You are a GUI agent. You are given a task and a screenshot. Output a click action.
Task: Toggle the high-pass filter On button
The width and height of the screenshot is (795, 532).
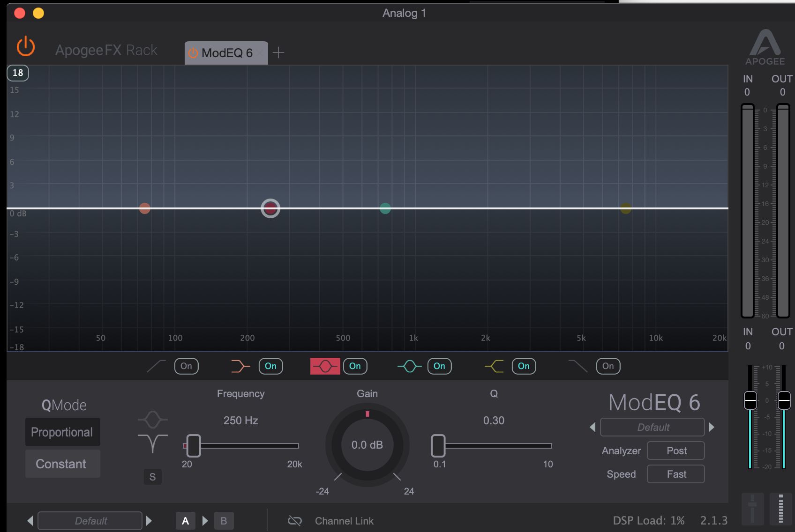pos(187,366)
